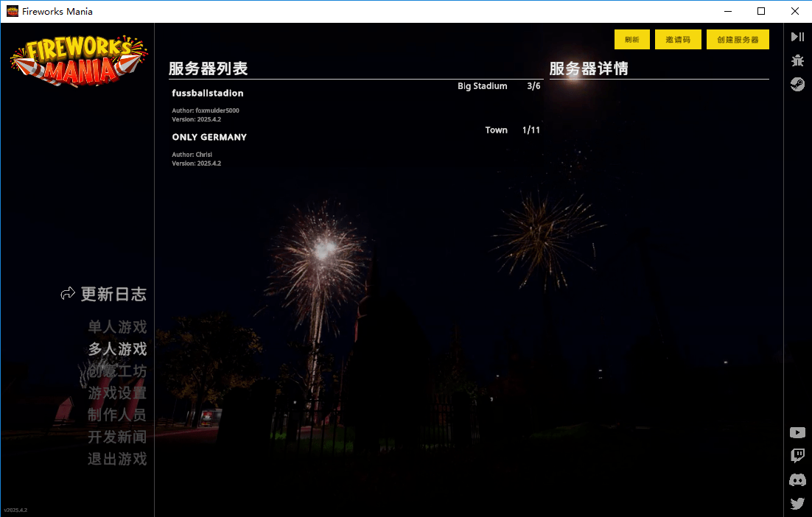Viewport: 812px width, 517px height.
Task: Click the play/pause icon at top right
Action: click(797, 36)
